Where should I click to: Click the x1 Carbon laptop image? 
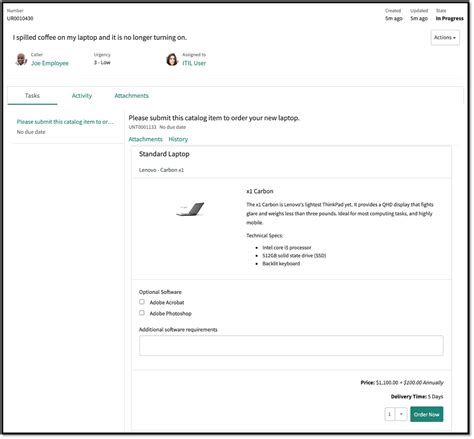(x=190, y=209)
